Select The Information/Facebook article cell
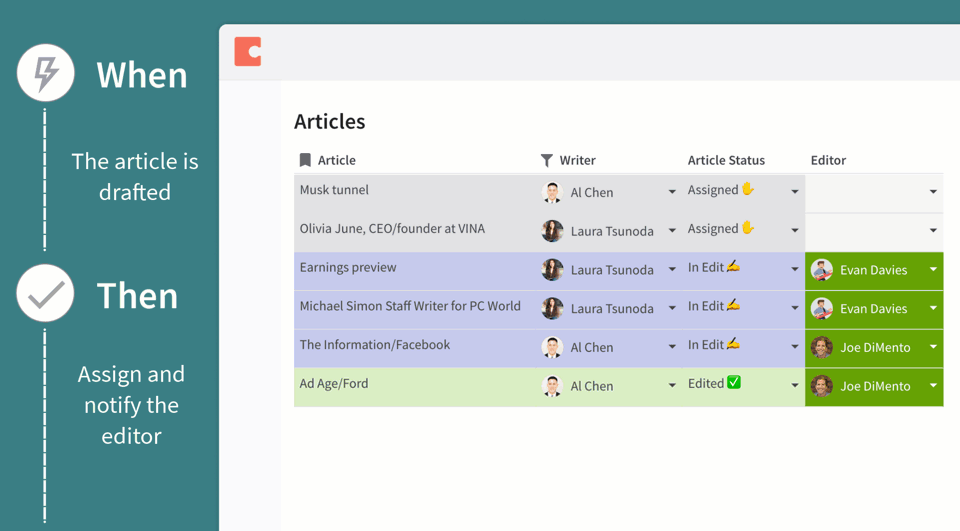 (375, 345)
